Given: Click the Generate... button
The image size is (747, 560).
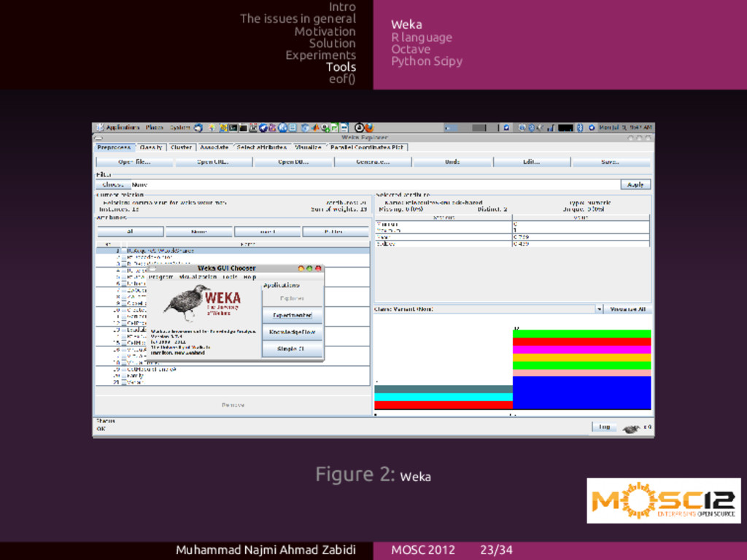Looking at the screenshot, I should click(373, 162).
